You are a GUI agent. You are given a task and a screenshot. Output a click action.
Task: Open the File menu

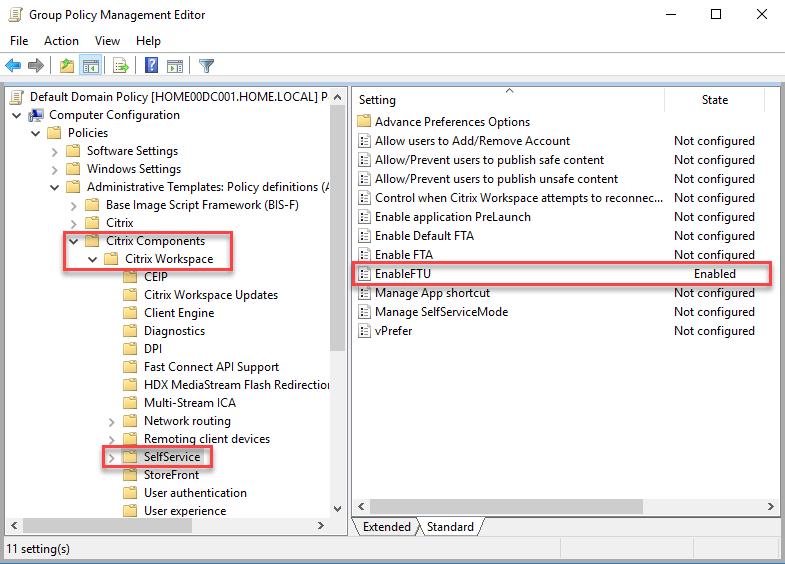(19, 41)
